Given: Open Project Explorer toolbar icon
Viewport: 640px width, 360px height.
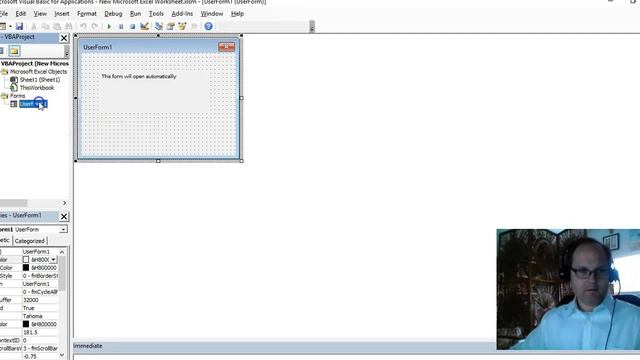Looking at the screenshot, I should [x=159, y=27].
